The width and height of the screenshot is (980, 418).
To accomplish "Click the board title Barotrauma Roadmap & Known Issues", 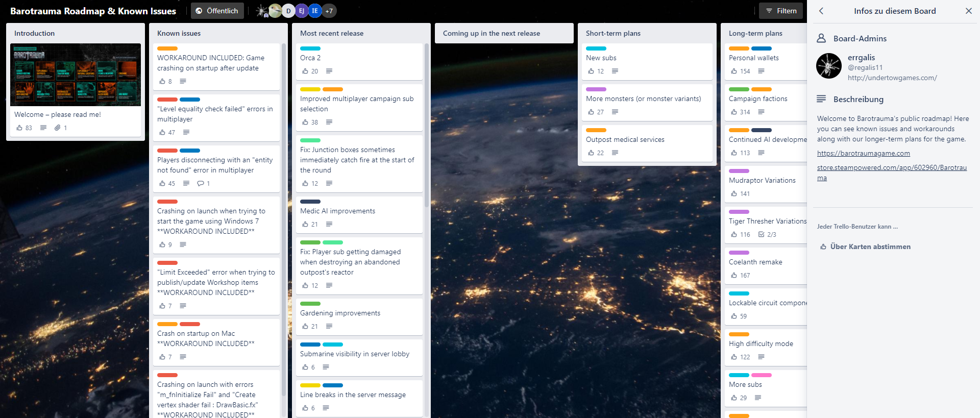I will (x=93, y=11).
